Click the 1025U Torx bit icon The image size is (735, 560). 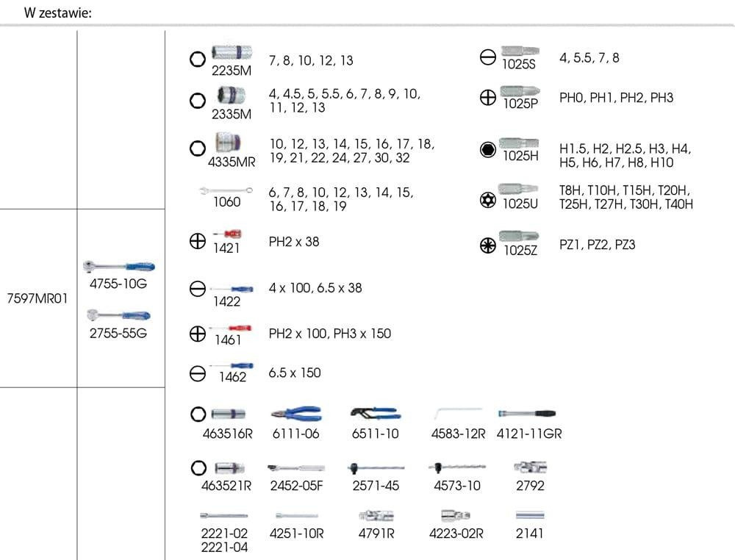click(520, 190)
